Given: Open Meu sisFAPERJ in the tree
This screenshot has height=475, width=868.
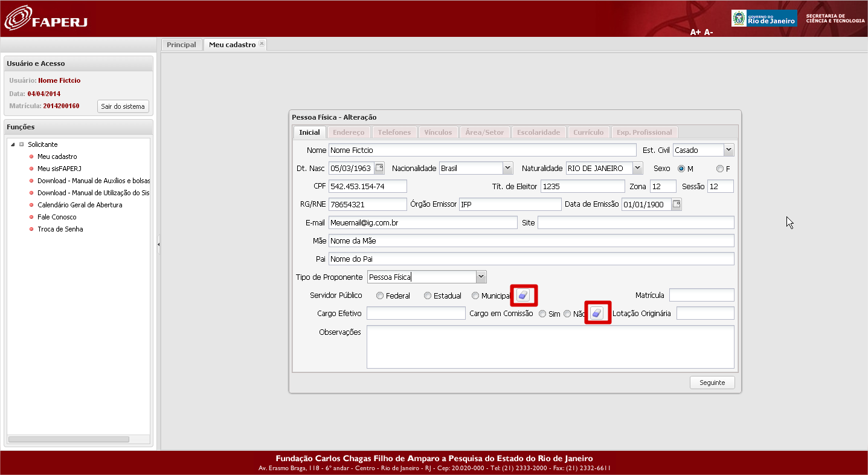Looking at the screenshot, I should [x=59, y=169].
